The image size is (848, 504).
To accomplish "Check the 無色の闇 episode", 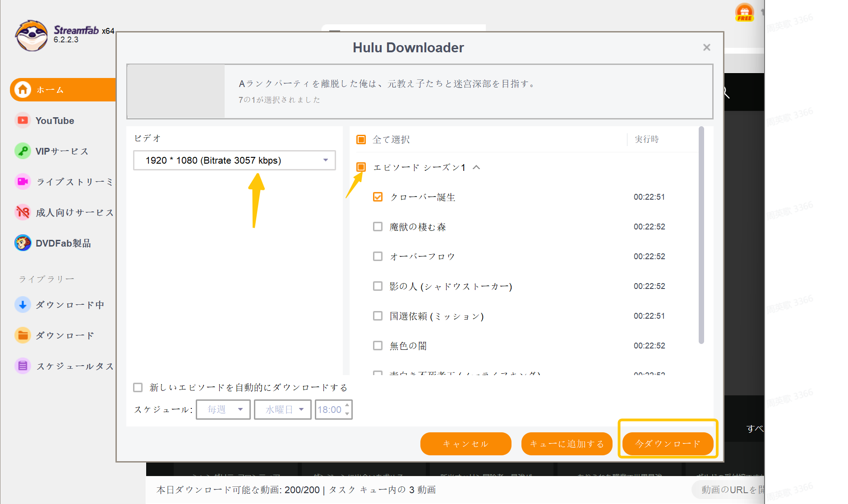I will click(378, 346).
